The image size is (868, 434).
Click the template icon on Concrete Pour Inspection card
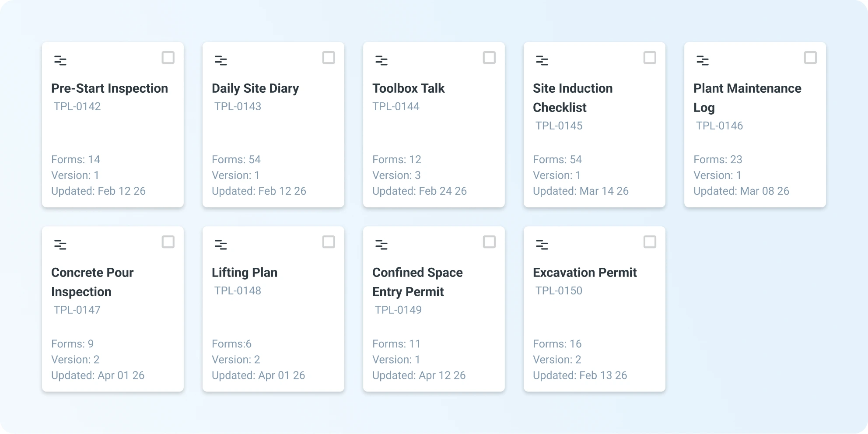tap(60, 245)
